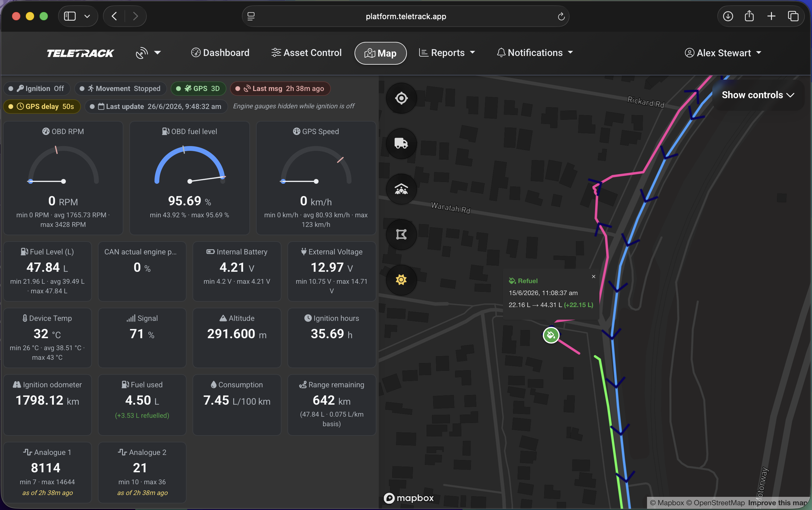Click the Teletrack logo
The image size is (812, 510).
[x=80, y=53]
